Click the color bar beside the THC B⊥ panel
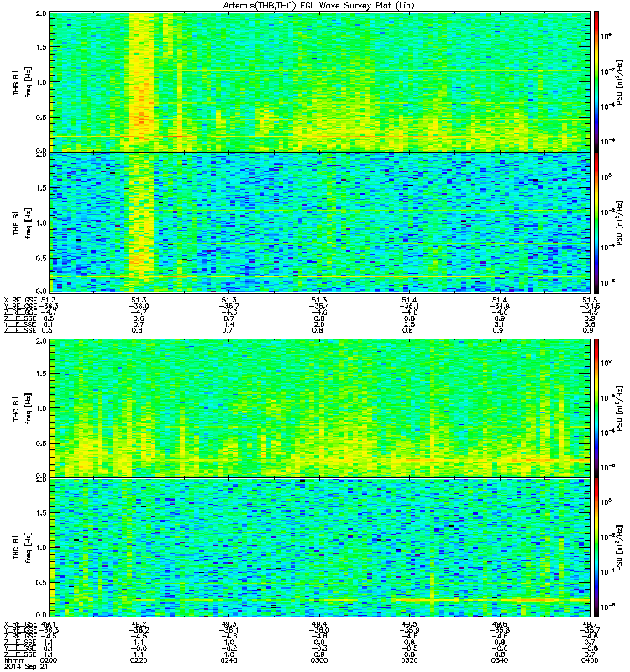The image size is (630, 672). (x=596, y=408)
